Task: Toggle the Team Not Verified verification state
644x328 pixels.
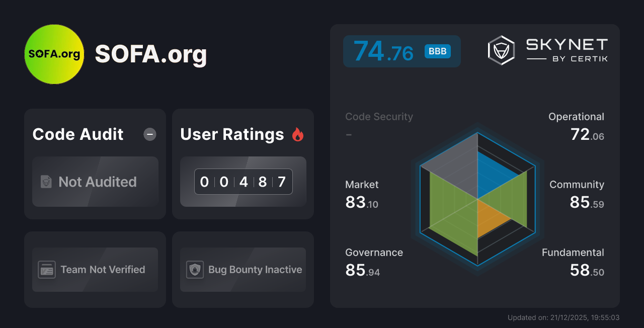Action: coord(95,270)
